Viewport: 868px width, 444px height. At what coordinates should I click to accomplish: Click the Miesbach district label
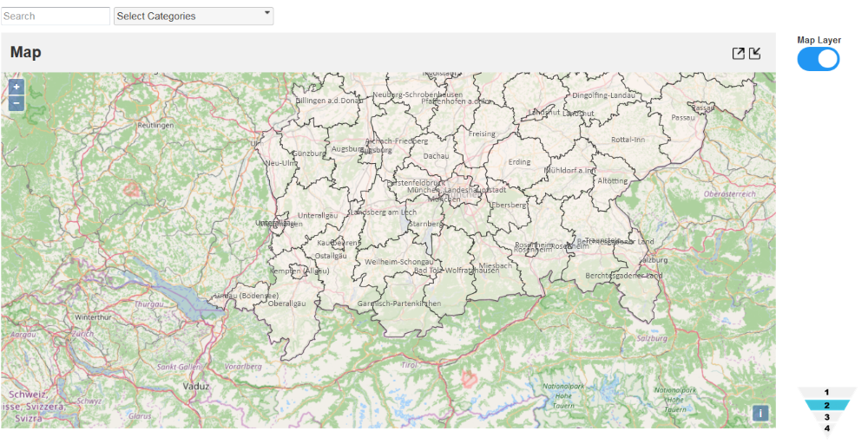[x=496, y=265]
